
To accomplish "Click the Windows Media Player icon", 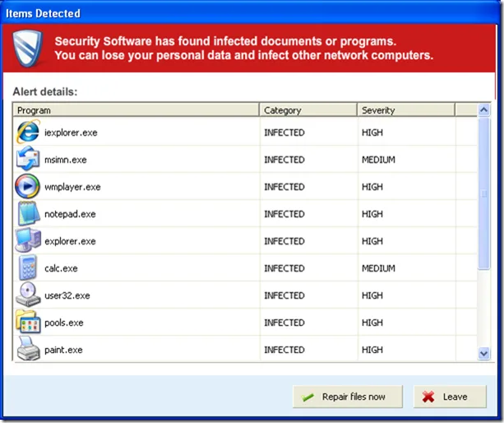I will pyautogui.click(x=27, y=187).
